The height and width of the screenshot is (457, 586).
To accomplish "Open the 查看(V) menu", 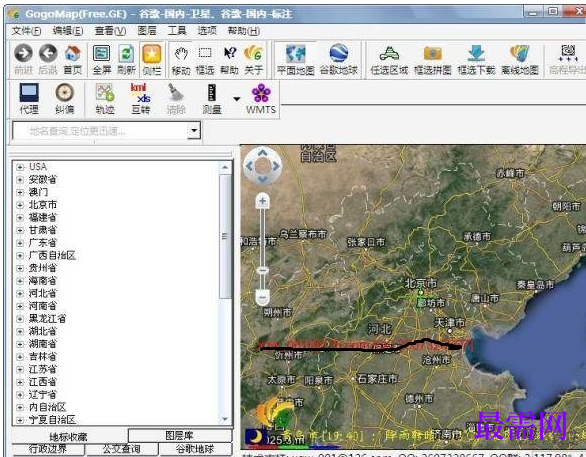I will click(110, 31).
